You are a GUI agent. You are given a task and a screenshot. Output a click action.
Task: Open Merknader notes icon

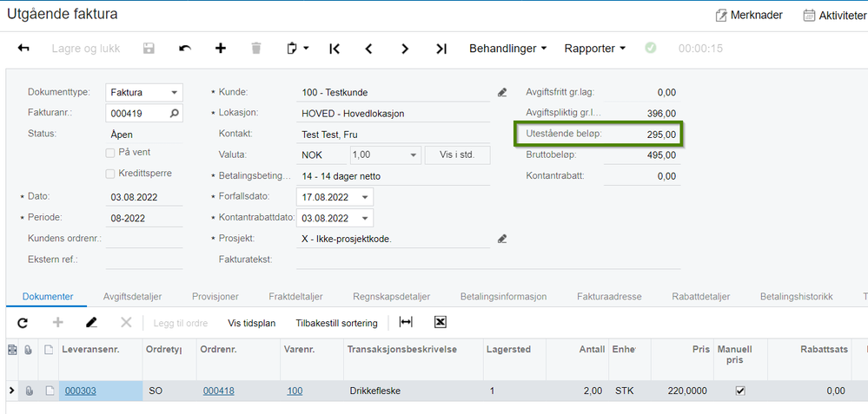click(721, 16)
